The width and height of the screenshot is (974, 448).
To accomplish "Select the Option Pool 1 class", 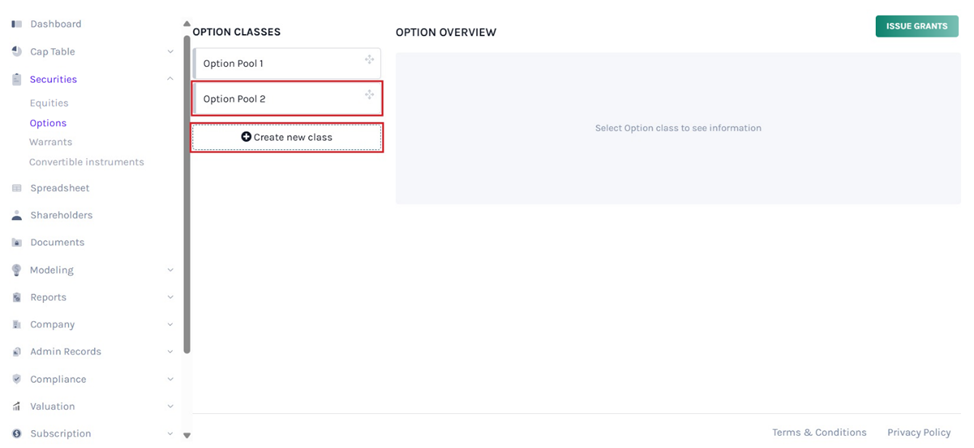I will click(x=286, y=63).
